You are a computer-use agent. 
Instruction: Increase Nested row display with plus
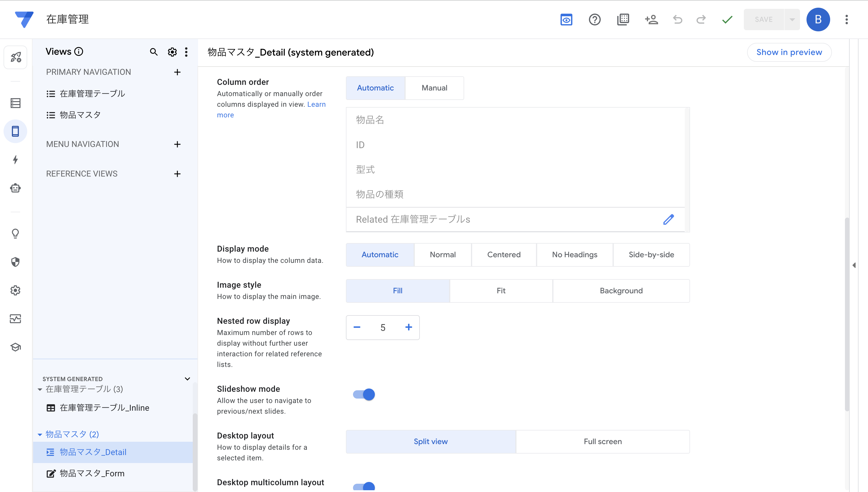tap(409, 327)
